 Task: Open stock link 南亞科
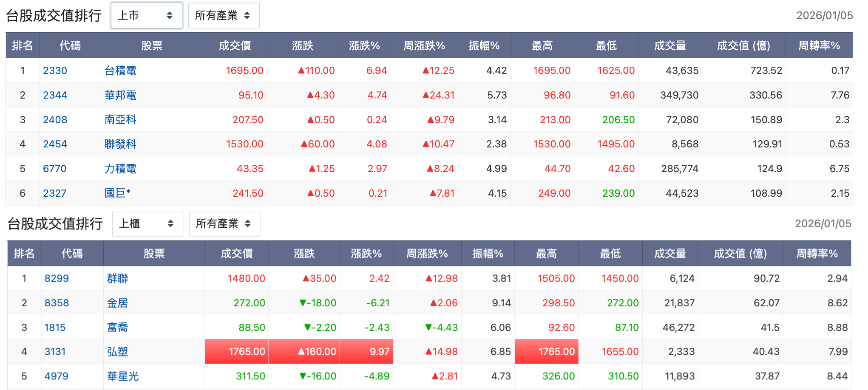(x=121, y=120)
